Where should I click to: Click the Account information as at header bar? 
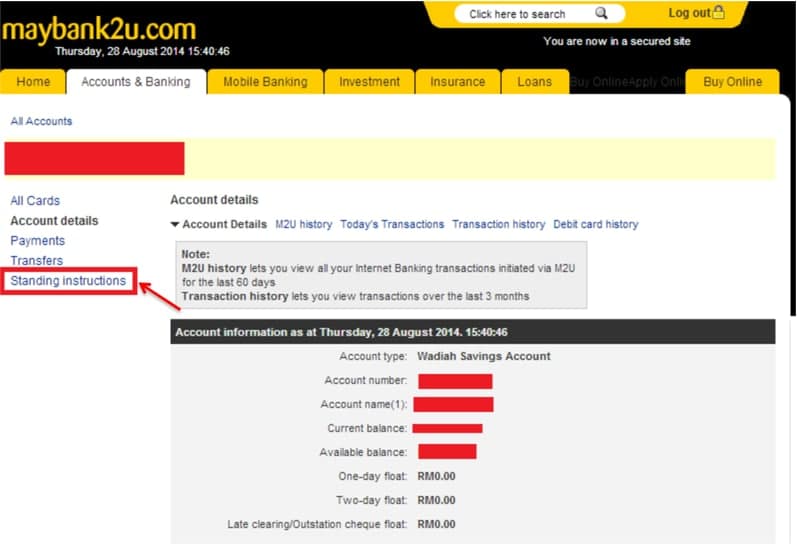pos(473,332)
